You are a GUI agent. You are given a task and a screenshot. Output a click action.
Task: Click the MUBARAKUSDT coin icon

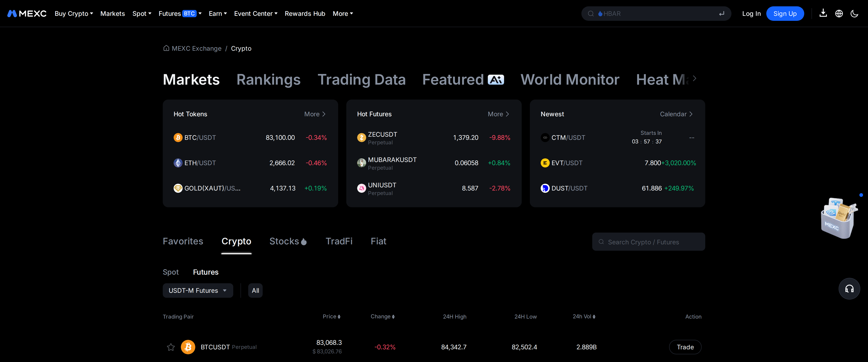click(362, 163)
